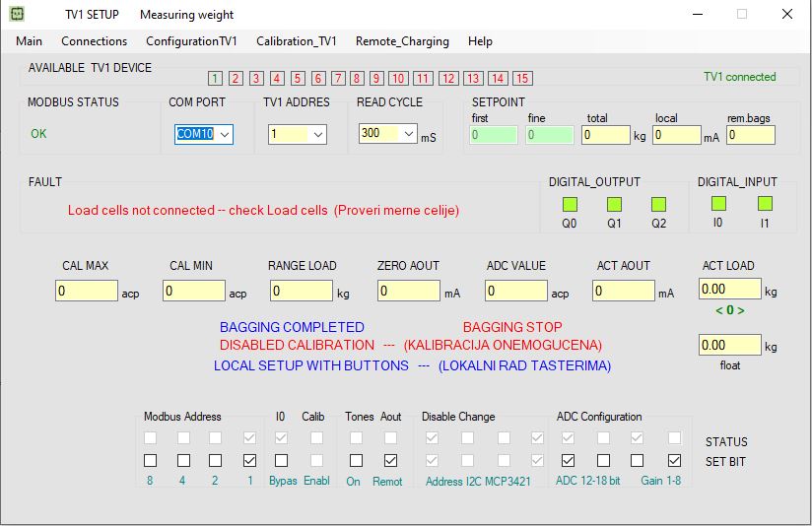812x526 pixels.
Task: Open the Calibration_TV1 menu
Action: 297,41
